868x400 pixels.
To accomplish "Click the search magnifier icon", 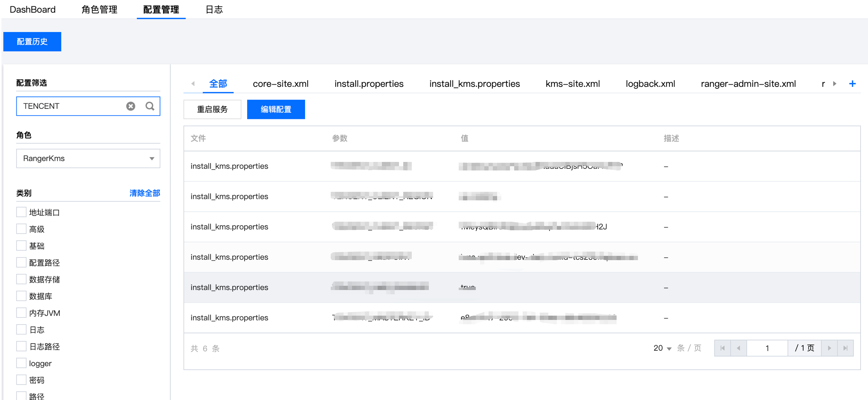I will 150,106.
